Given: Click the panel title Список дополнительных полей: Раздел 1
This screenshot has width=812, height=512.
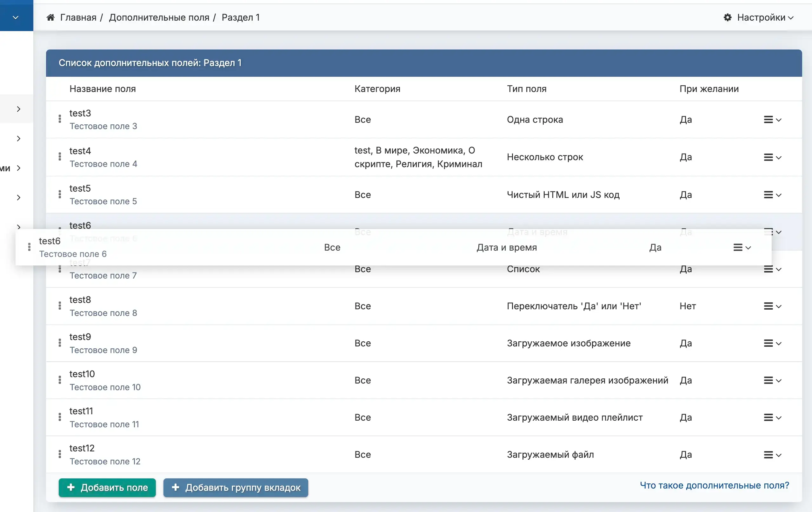Looking at the screenshot, I should [x=150, y=63].
